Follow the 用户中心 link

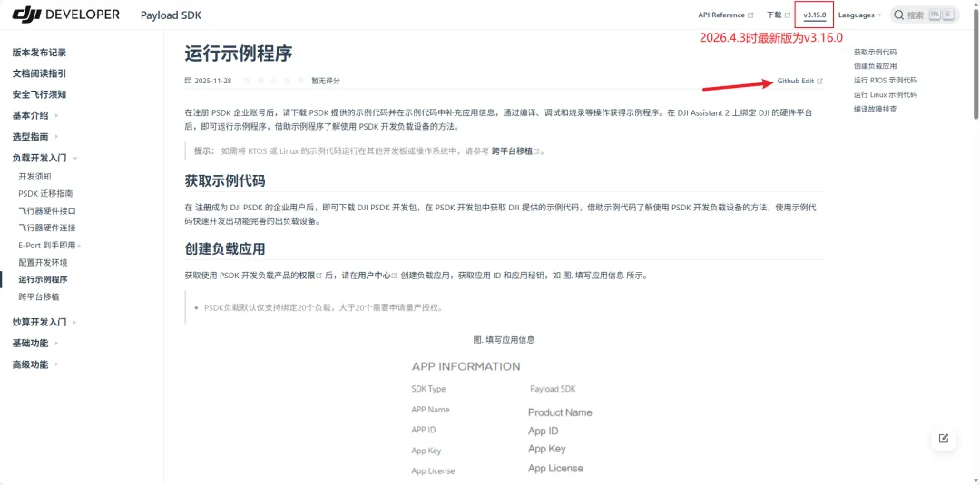click(x=375, y=276)
